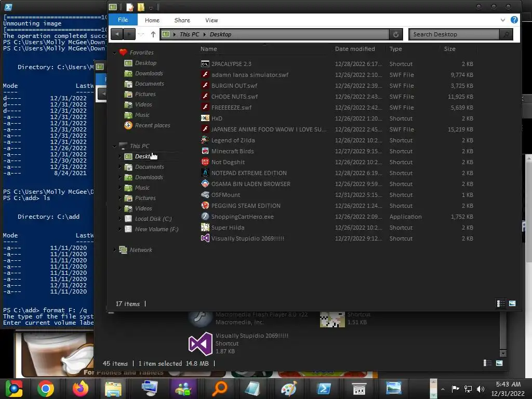The height and width of the screenshot is (399, 532).
Task: Select adamn lanza simulator.swf flash icon
Action: pyautogui.click(x=205, y=75)
